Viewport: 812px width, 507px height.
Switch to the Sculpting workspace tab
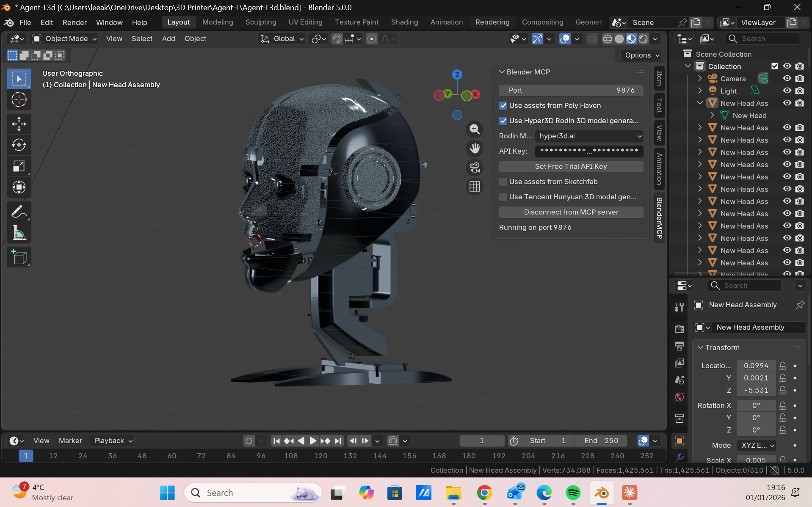point(261,22)
